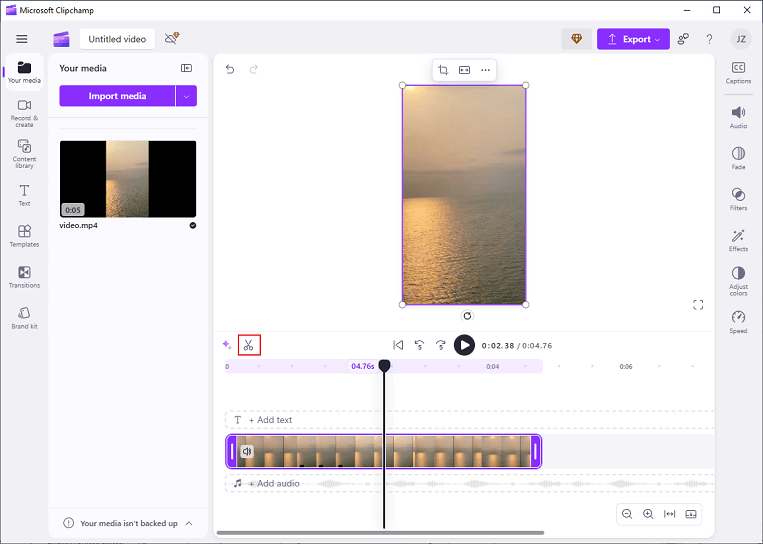Skip to the start of the video
The height and width of the screenshot is (544, 763).
(398, 345)
